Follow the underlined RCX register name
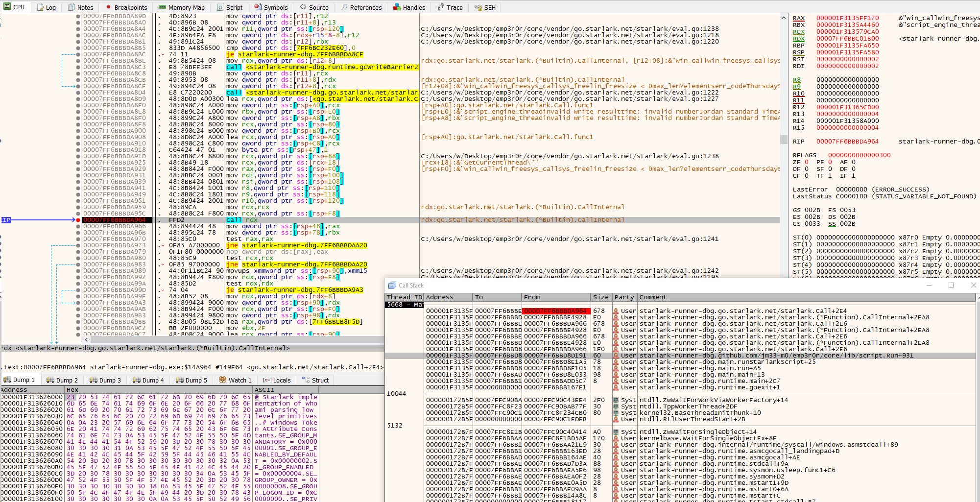 [799, 32]
